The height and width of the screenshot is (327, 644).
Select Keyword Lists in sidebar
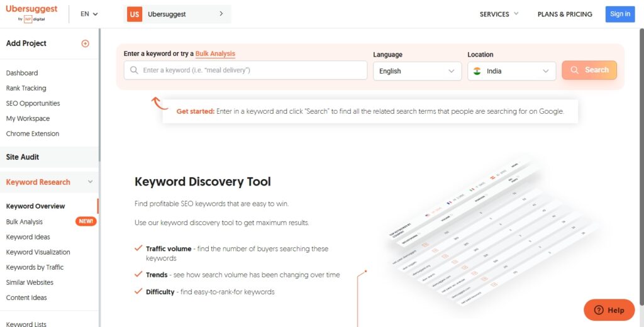coord(26,324)
